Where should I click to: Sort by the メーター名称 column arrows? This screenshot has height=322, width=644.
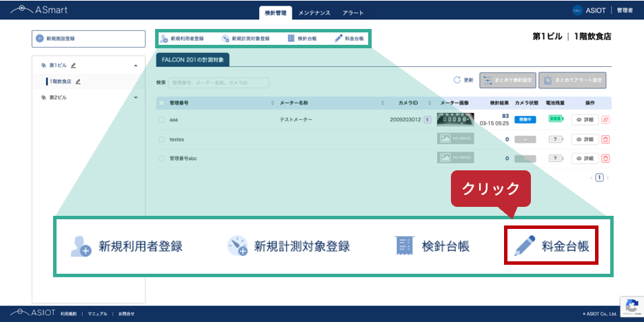point(383,103)
